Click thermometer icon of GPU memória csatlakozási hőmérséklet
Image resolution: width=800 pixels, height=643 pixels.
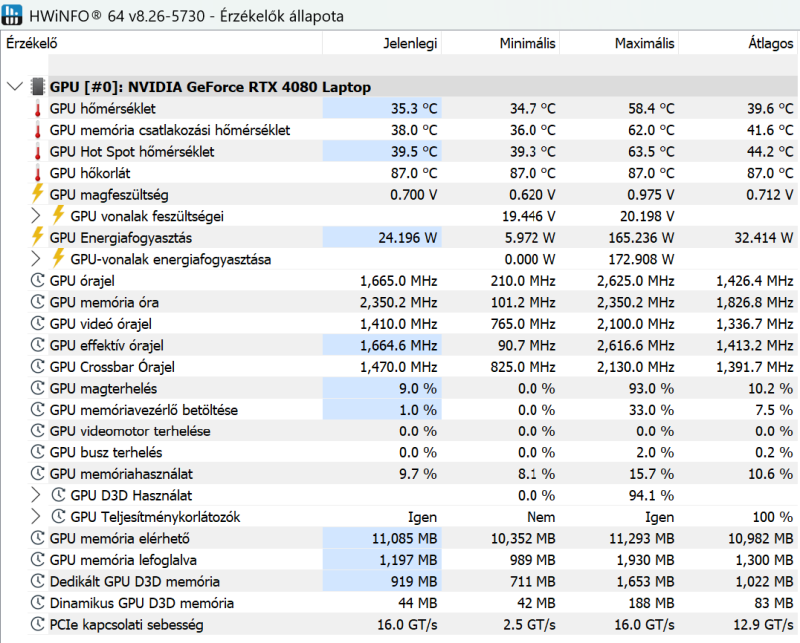[38, 130]
